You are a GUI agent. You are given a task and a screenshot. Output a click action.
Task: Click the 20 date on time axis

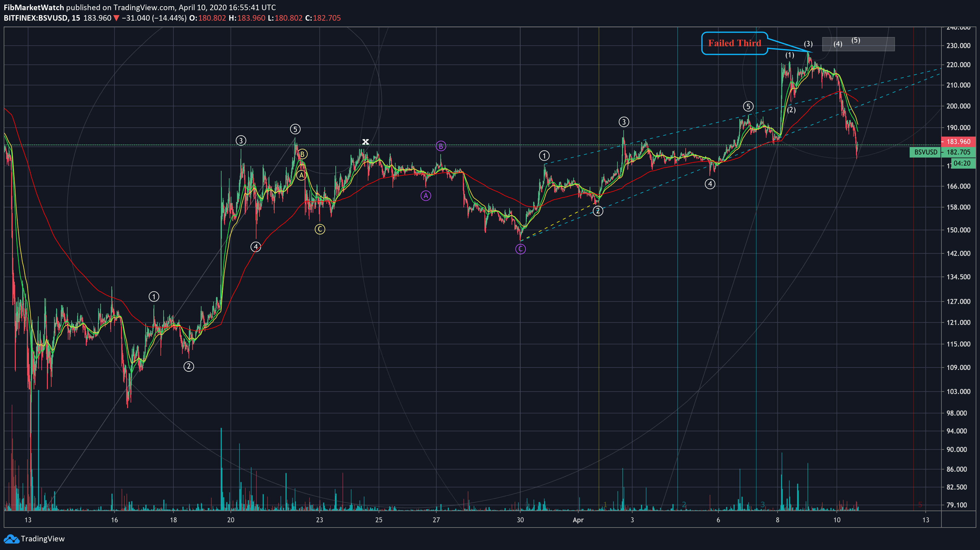click(x=230, y=520)
